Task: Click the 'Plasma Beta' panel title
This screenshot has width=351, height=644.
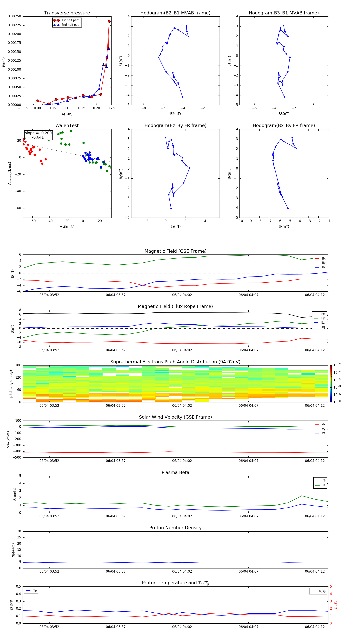Action: click(x=175, y=472)
